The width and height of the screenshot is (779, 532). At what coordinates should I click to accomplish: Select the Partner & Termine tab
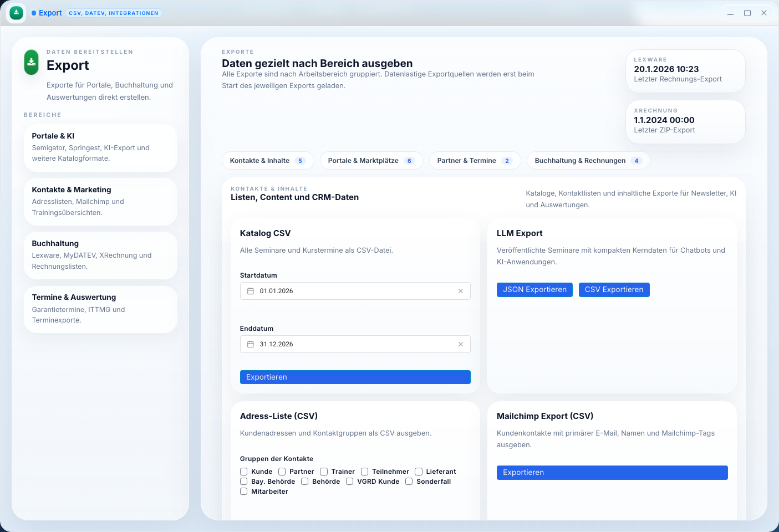point(474,161)
